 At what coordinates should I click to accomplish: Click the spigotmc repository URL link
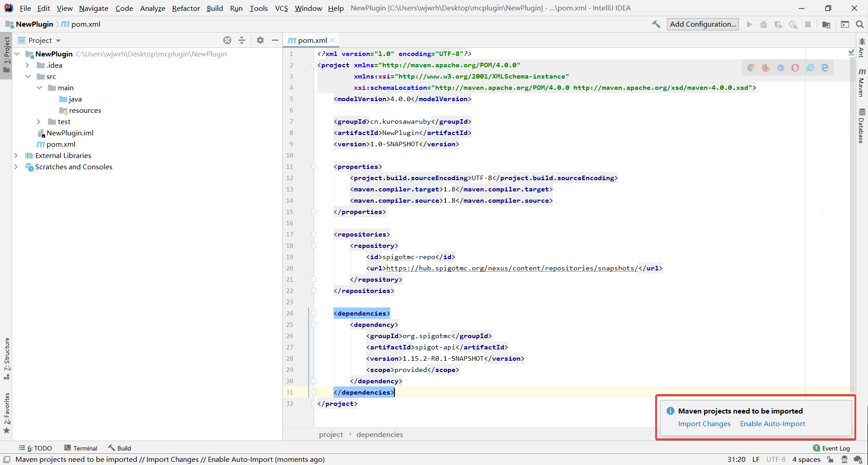512,268
